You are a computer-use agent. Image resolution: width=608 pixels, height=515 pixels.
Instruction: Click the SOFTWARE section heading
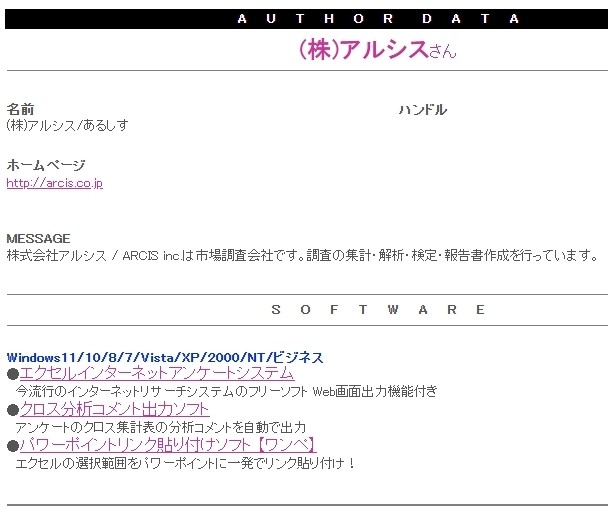click(x=378, y=309)
